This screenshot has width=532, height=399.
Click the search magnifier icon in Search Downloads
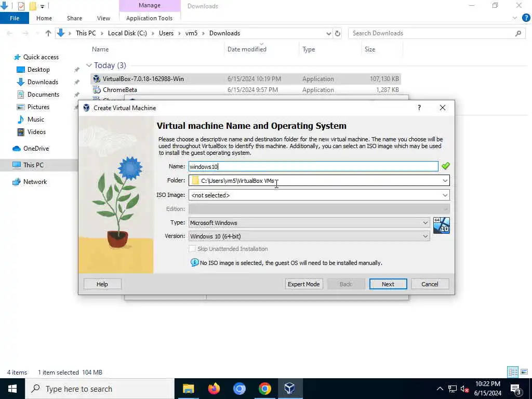518,33
